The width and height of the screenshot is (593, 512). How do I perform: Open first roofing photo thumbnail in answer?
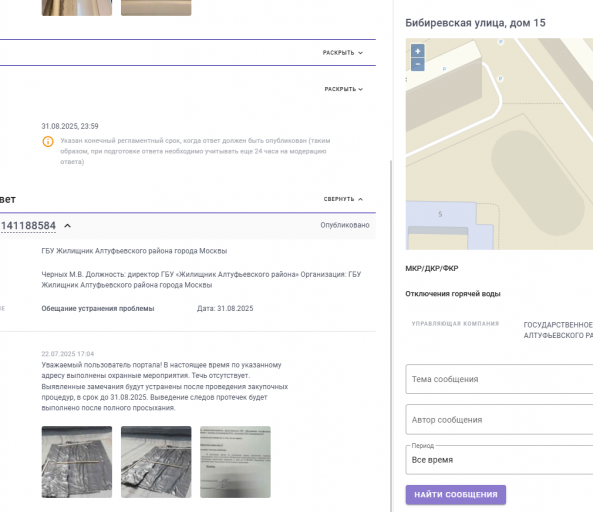pos(77,462)
